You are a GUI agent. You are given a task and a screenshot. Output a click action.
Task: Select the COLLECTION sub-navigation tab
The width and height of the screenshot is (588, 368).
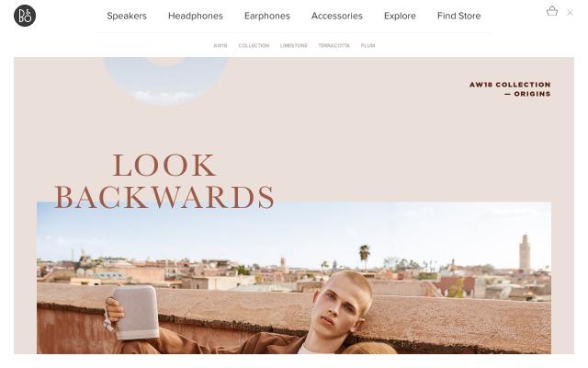[x=254, y=45]
